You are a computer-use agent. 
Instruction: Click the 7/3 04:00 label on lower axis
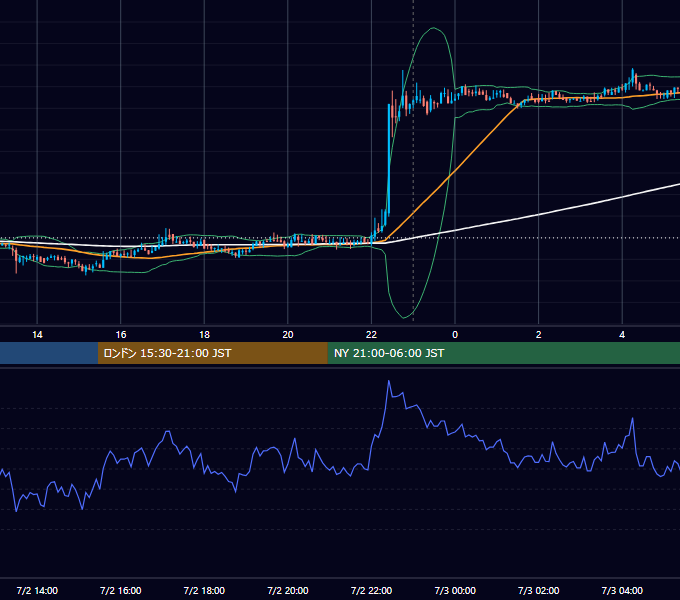[x=622, y=590]
